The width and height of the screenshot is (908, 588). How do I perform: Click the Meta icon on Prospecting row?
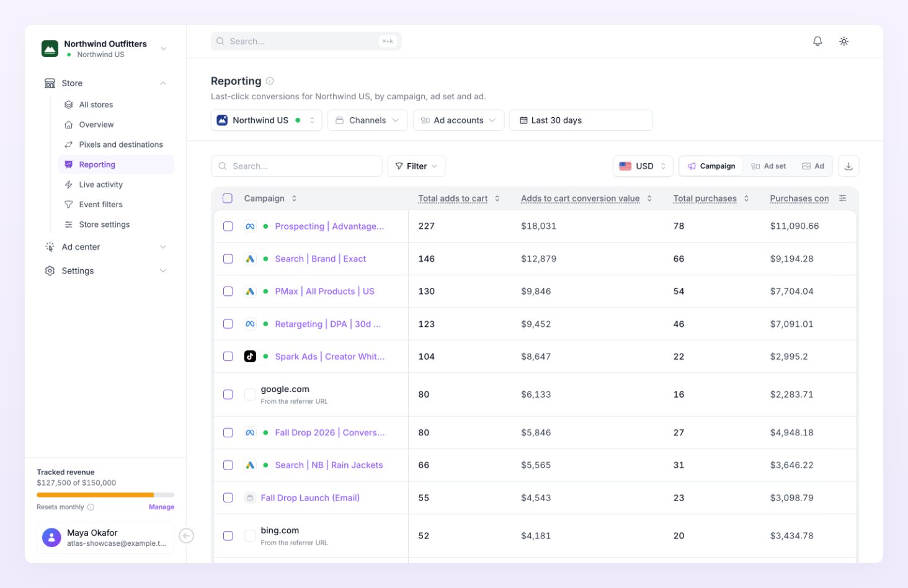[x=250, y=226]
